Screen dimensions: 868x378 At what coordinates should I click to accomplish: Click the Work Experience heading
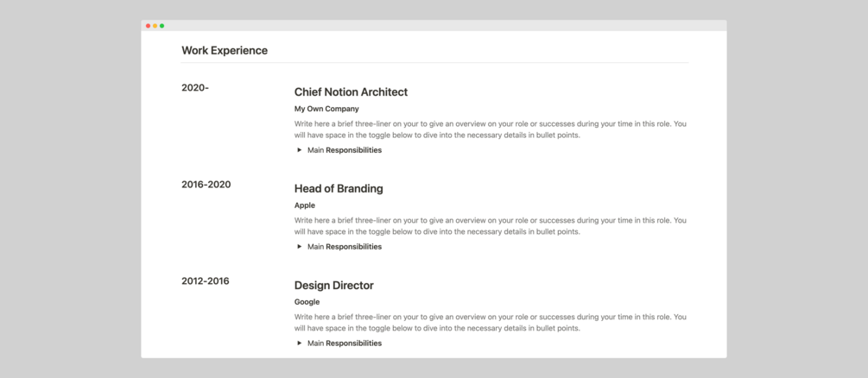coord(225,51)
